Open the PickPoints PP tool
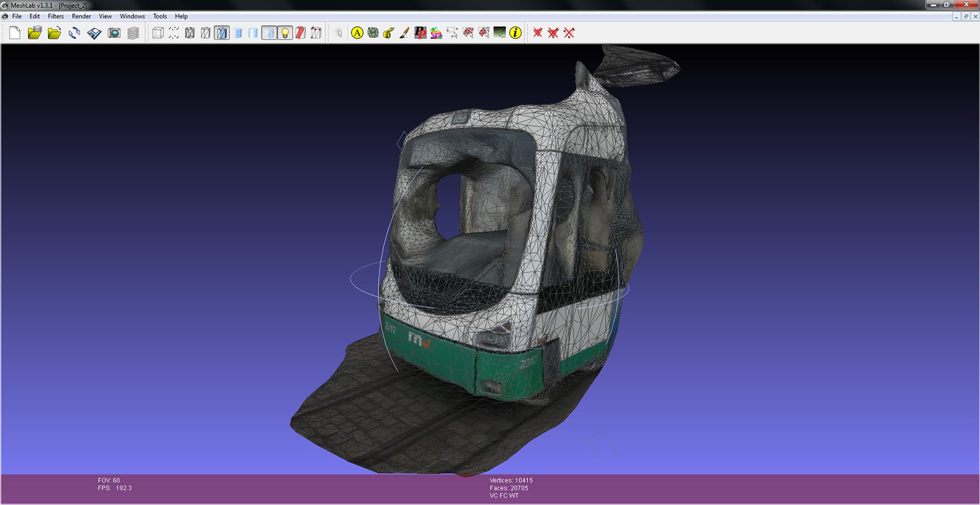The width and height of the screenshot is (980, 505). [420, 33]
